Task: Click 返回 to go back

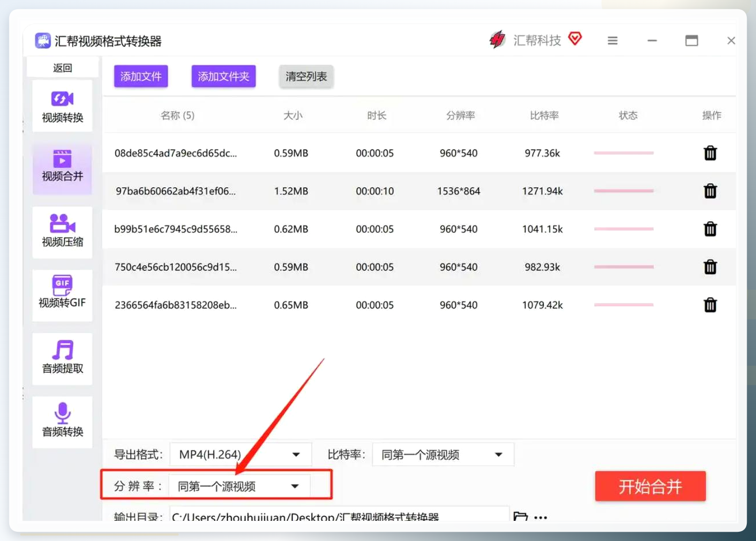Action: tap(62, 67)
